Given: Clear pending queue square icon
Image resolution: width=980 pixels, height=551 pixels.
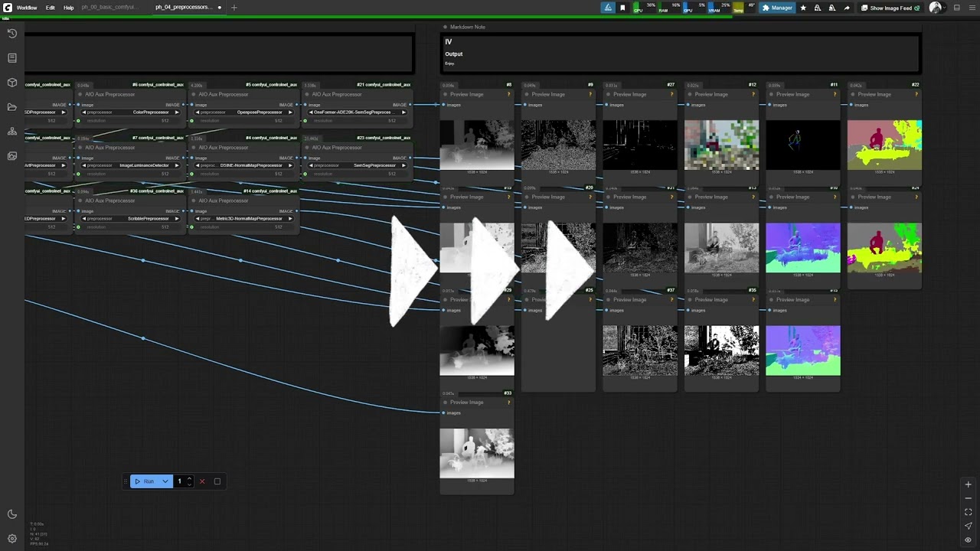Looking at the screenshot, I should click(217, 481).
